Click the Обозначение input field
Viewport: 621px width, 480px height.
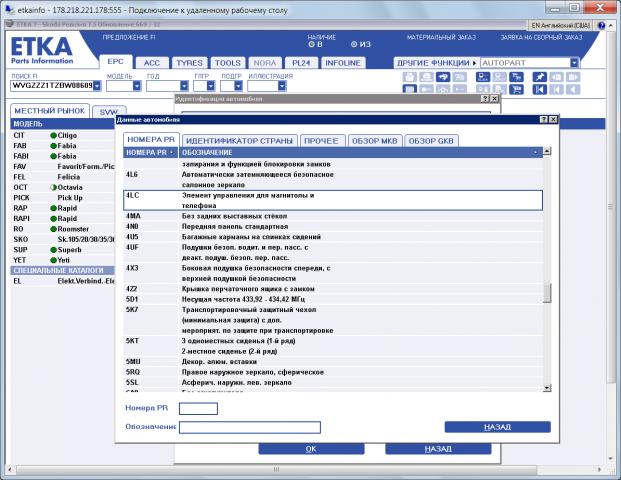(250, 427)
